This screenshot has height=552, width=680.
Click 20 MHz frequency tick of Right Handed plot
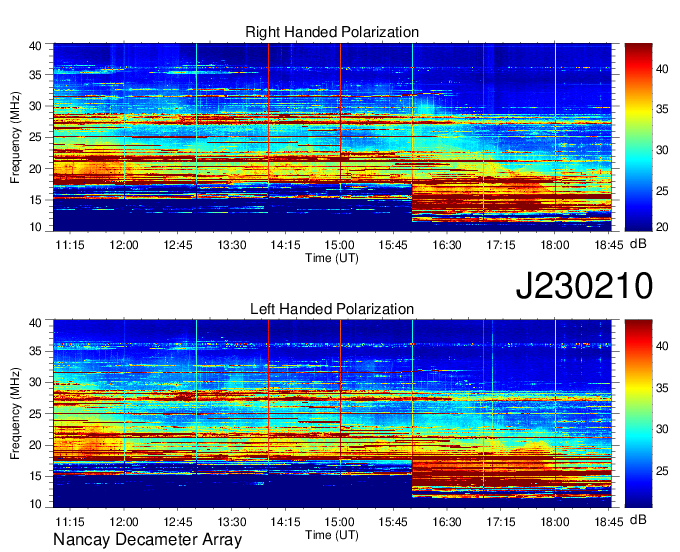[x=35, y=169]
